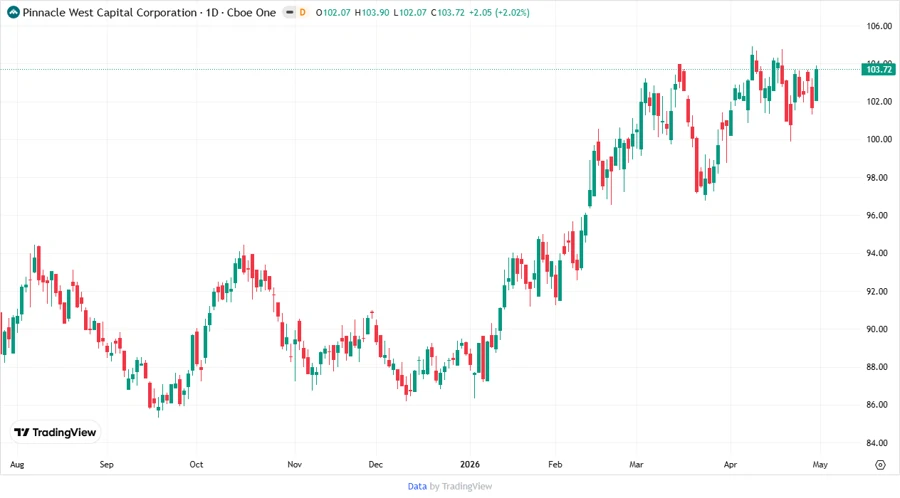
Task: Select the green 103.72 current price label
Action: pyautogui.click(x=878, y=69)
